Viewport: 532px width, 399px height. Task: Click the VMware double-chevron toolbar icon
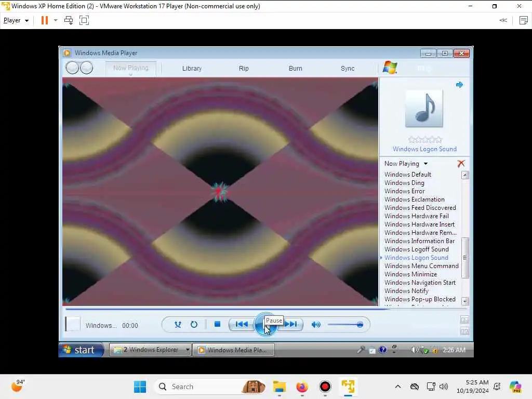(503, 20)
